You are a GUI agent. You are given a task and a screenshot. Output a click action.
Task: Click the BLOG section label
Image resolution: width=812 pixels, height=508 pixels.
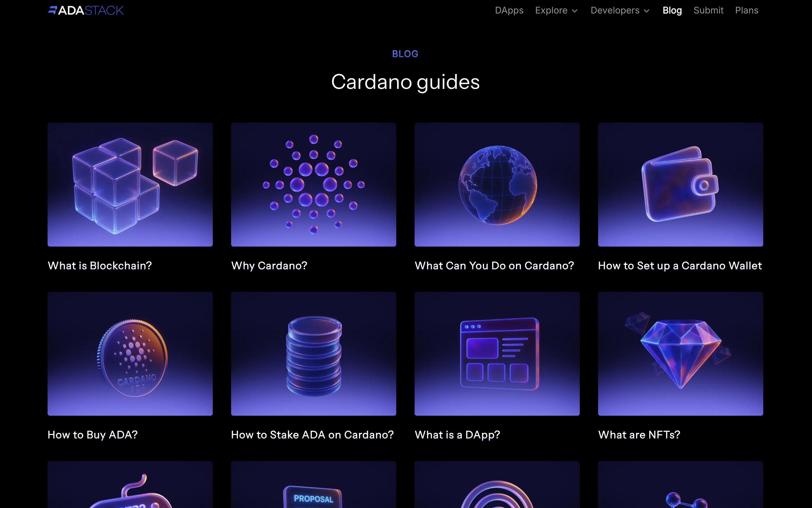point(405,54)
